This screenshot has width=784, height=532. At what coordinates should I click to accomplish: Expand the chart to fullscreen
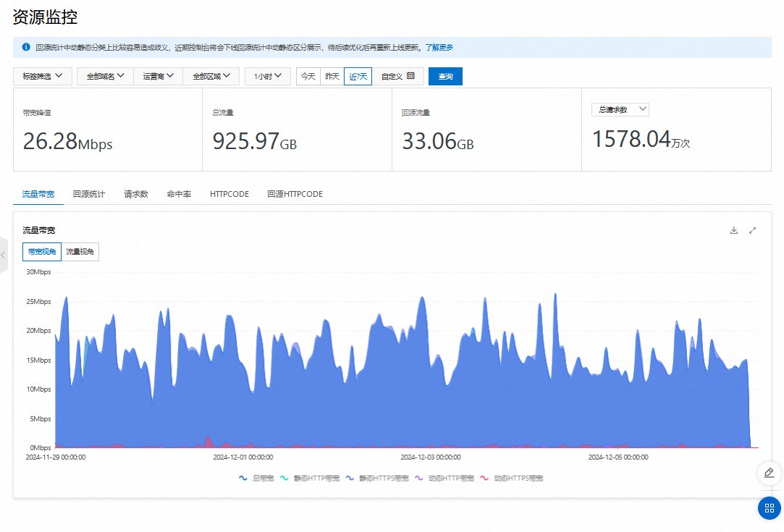click(752, 230)
